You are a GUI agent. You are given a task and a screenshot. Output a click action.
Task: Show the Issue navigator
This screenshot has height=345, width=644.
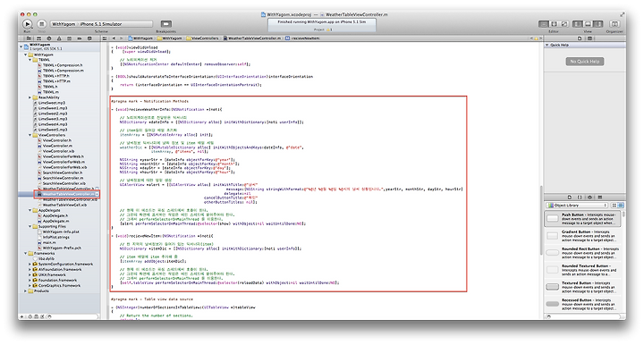point(59,38)
